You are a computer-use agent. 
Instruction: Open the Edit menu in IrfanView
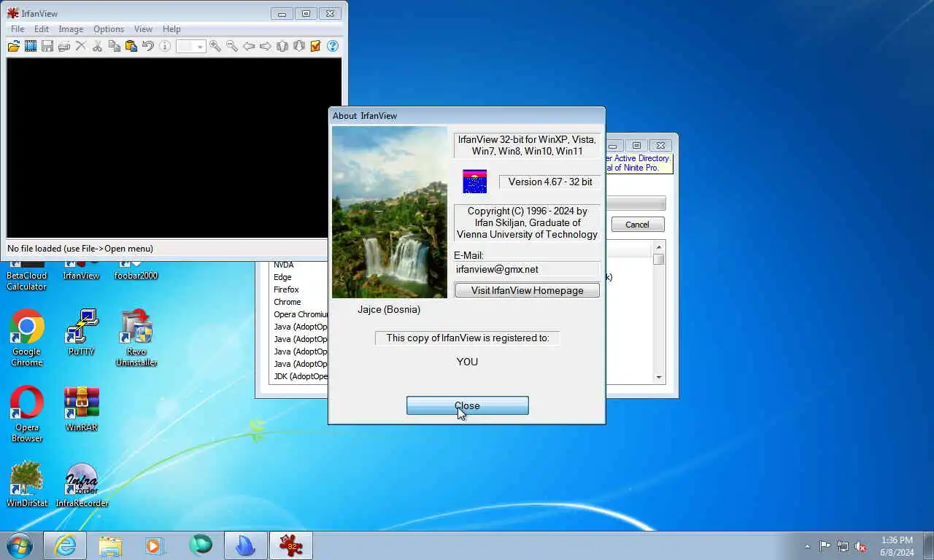click(42, 29)
